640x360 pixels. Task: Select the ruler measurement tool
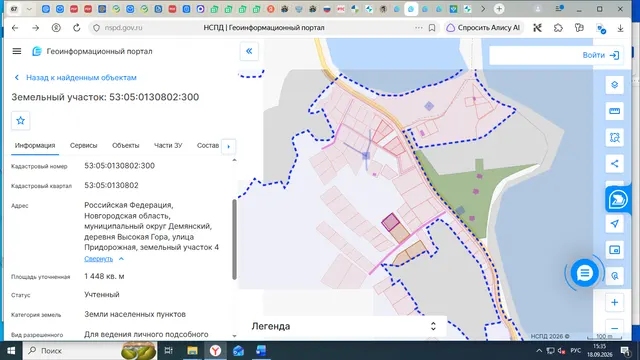pos(614,111)
